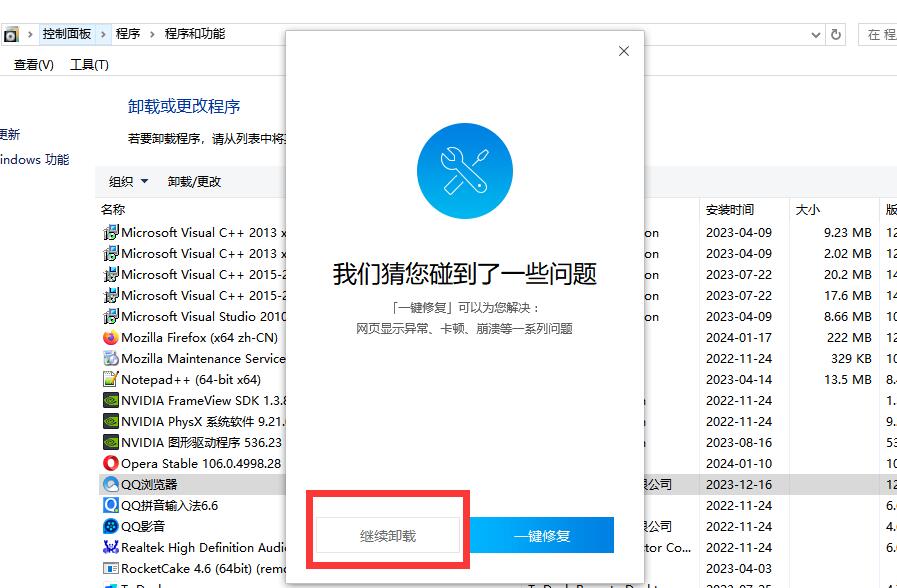Select the QQ影音 entry name
This screenshot has height=588, width=897.
click(x=143, y=526)
